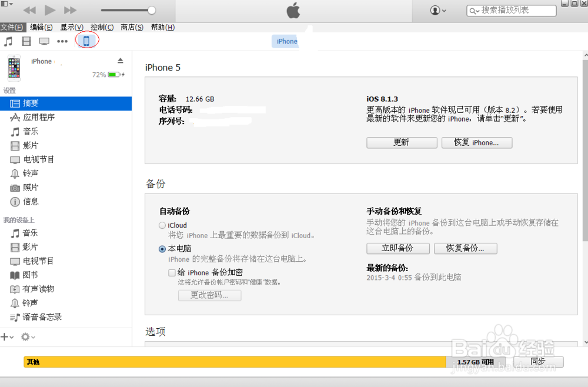The width and height of the screenshot is (588, 387).
Task: Click the iPhone device thumbnail in sidebar
Action: (x=14, y=68)
